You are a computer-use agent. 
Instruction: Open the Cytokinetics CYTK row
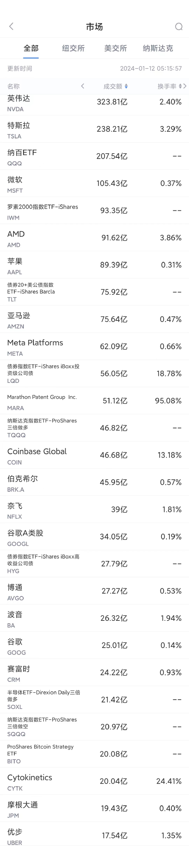click(x=94, y=782)
